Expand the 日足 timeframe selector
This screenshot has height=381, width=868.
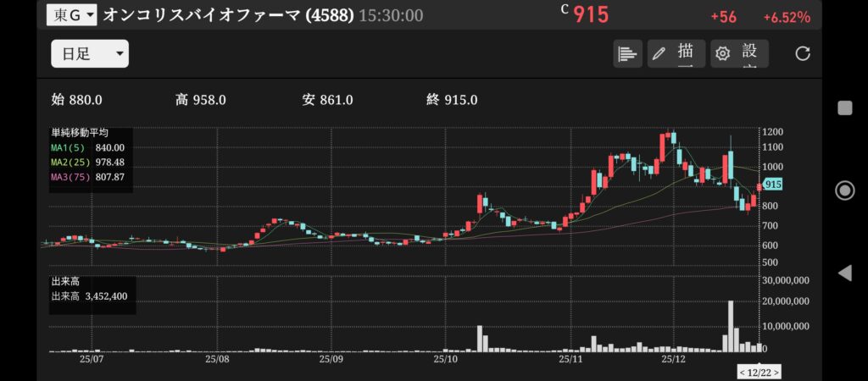tap(90, 54)
